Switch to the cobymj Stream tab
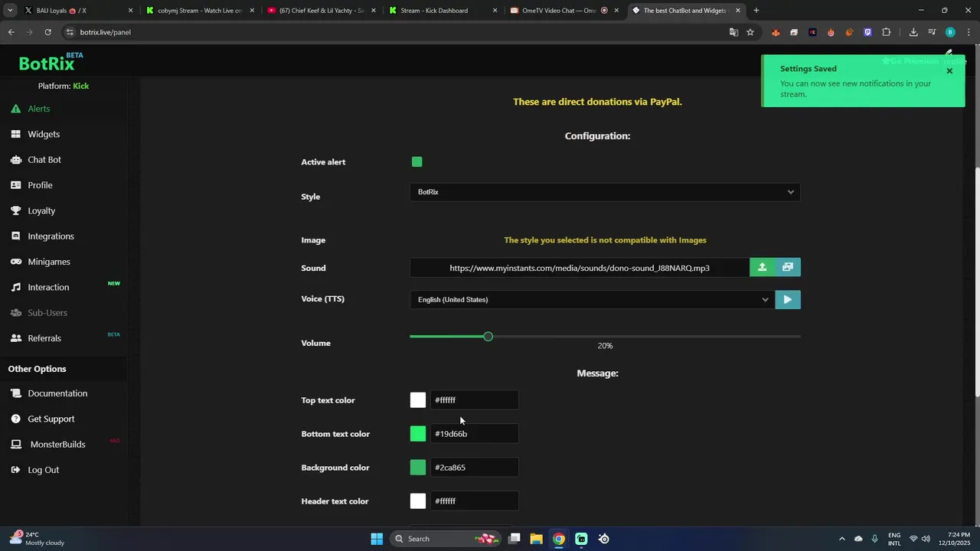Screen dimensions: 980x551 (x=199, y=11)
